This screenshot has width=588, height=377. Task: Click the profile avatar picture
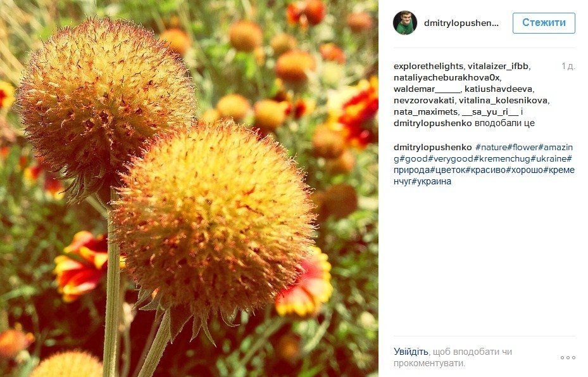pos(405,23)
